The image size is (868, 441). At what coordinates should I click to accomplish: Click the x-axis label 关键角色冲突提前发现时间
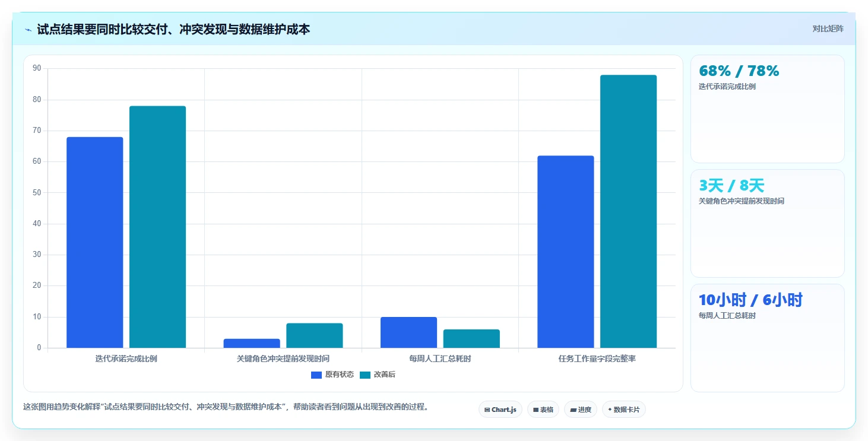tap(283, 358)
